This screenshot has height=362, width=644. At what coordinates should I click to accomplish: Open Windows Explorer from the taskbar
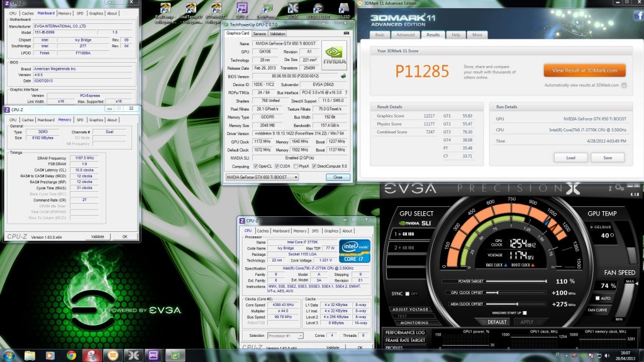pyautogui.click(x=30, y=355)
